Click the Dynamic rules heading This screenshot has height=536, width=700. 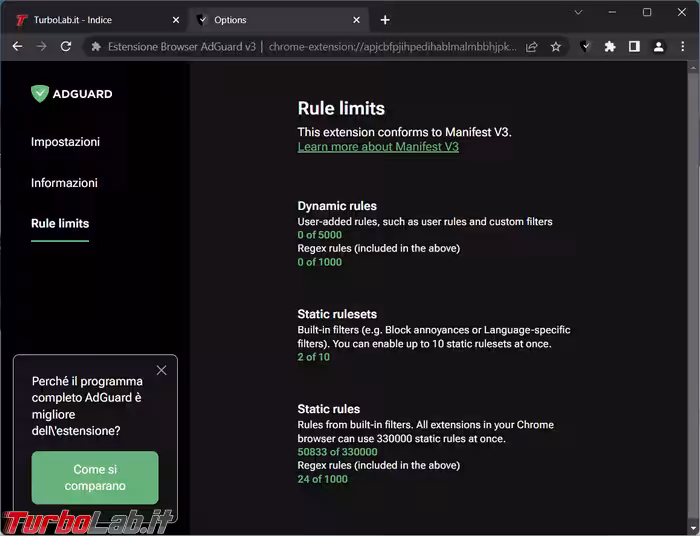tap(337, 206)
